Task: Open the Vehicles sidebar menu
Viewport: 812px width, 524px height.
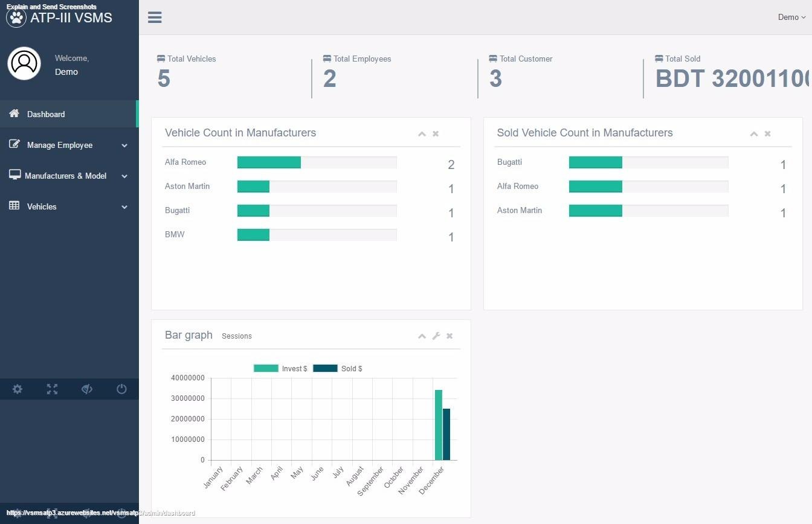Action: pos(42,206)
